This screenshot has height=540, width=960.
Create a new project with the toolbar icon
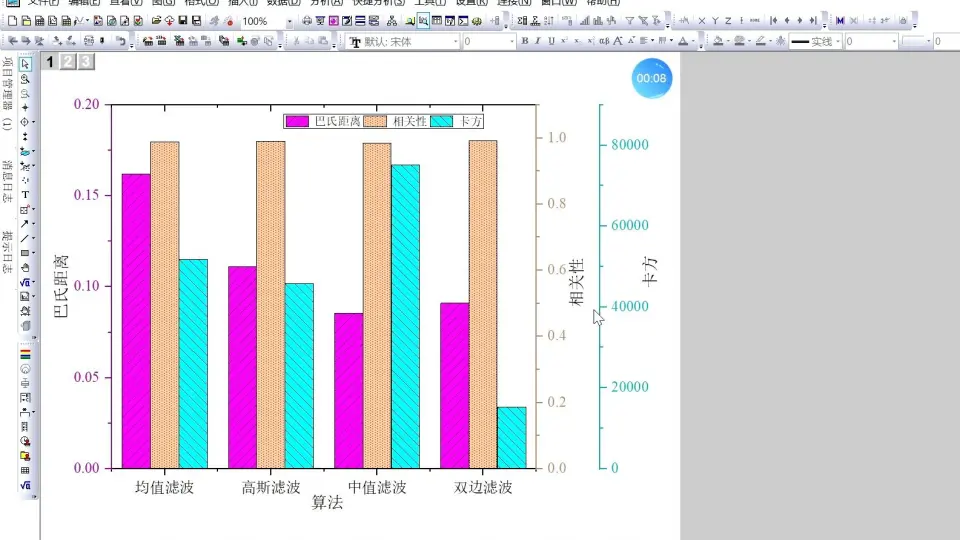coord(12,21)
